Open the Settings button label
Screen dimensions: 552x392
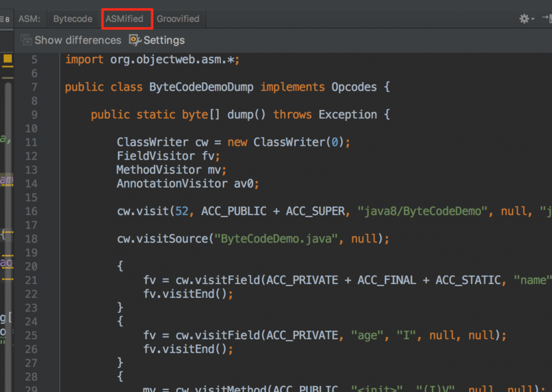point(164,40)
